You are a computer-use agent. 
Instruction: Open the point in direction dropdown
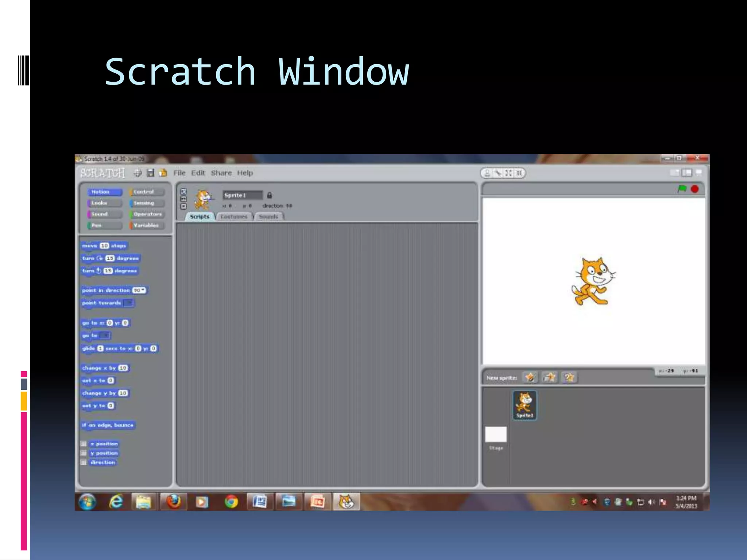point(143,290)
